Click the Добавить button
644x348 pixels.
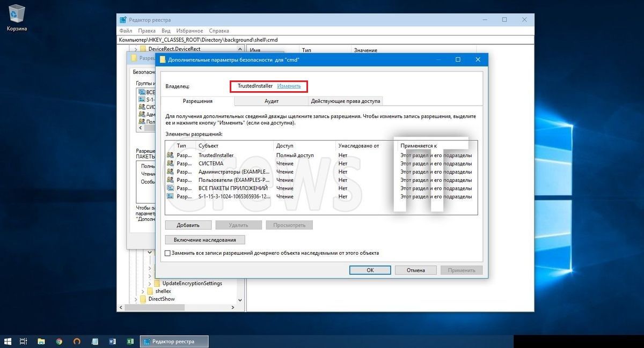[187, 225]
